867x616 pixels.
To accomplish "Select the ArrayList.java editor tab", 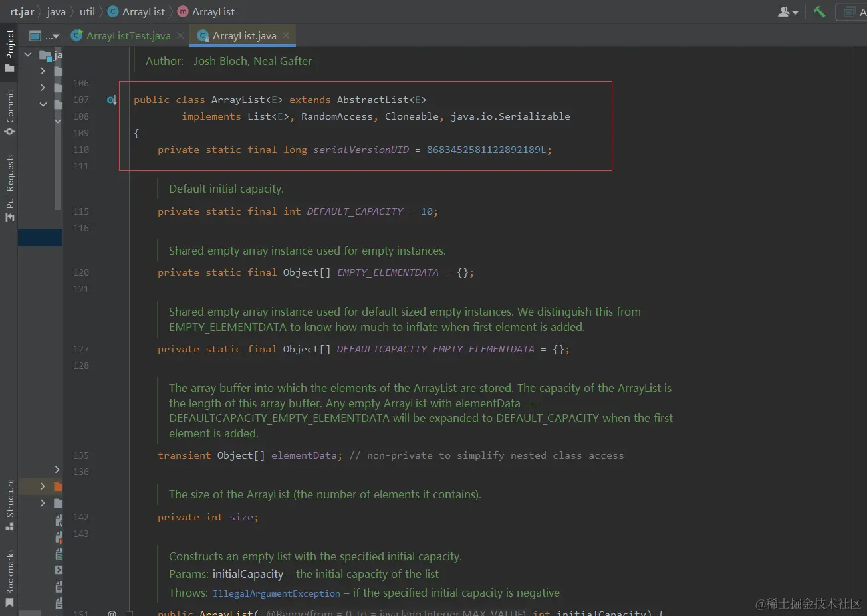I will (x=244, y=35).
